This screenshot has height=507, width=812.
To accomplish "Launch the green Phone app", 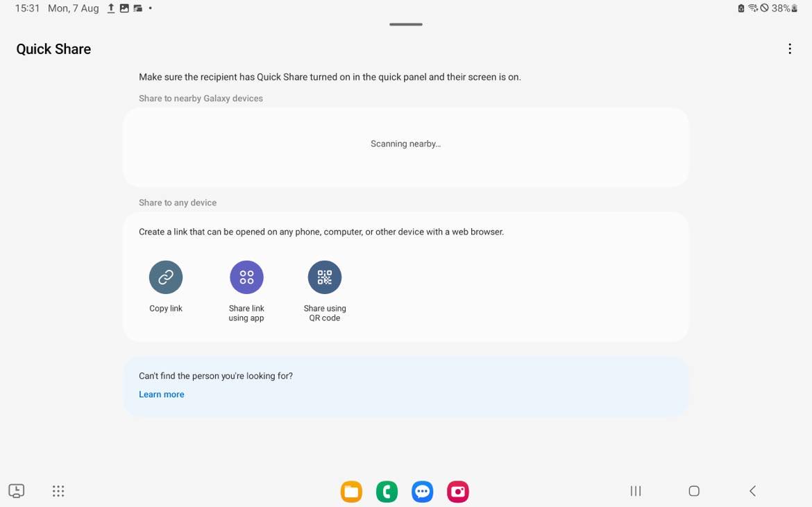I will pos(387,492).
